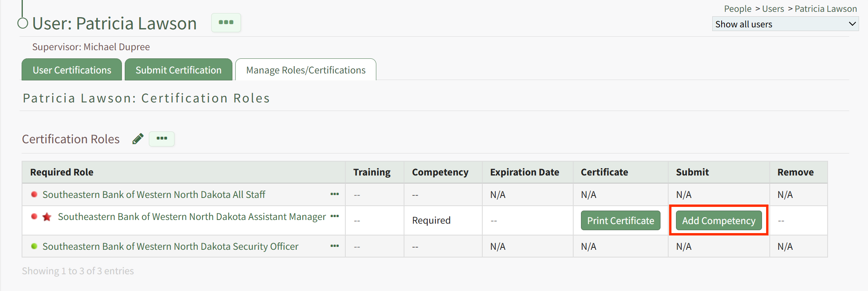Image resolution: width=868 pixels, height=291 pixels.
Task: Open the Security Officer role link
Action: [x=170, y=247]
